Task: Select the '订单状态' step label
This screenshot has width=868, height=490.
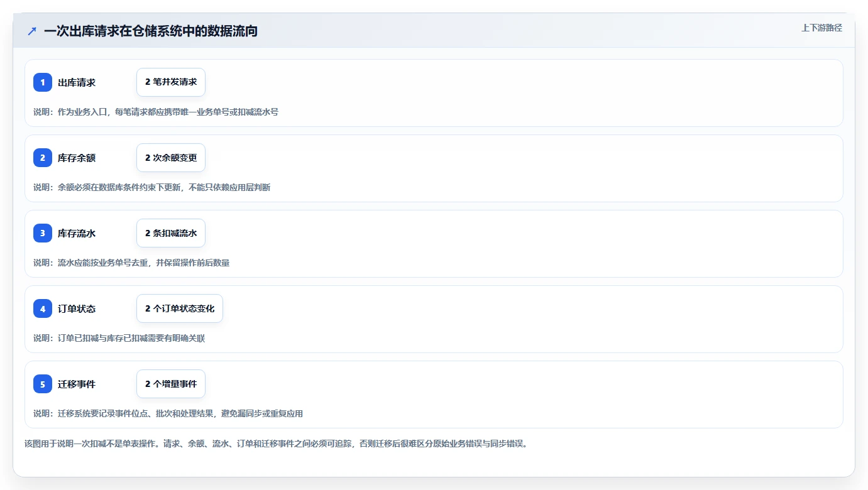Action: pos(77,308)
